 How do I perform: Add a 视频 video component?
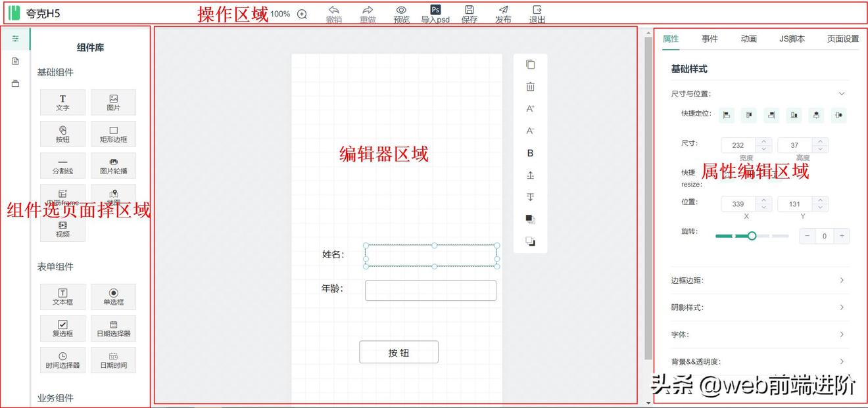[x=62, y=229]
